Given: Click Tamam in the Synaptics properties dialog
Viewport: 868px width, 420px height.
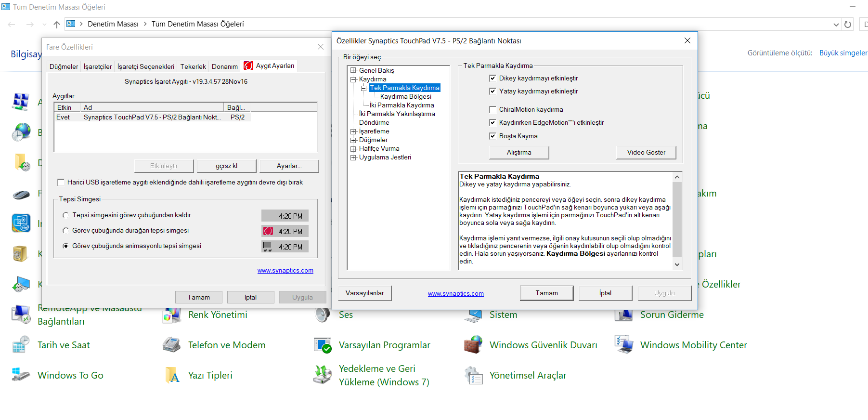Looking at the screenshot, I should coord(546,293).
